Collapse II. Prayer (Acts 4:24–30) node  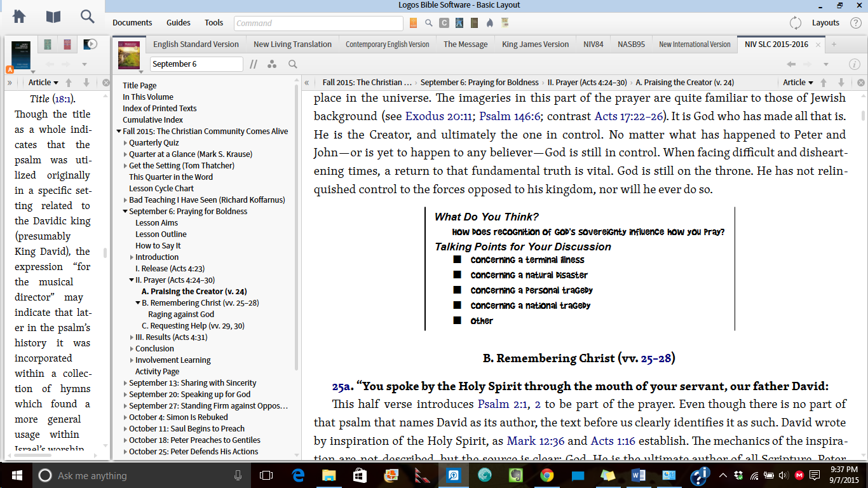[x=132, y=280]
